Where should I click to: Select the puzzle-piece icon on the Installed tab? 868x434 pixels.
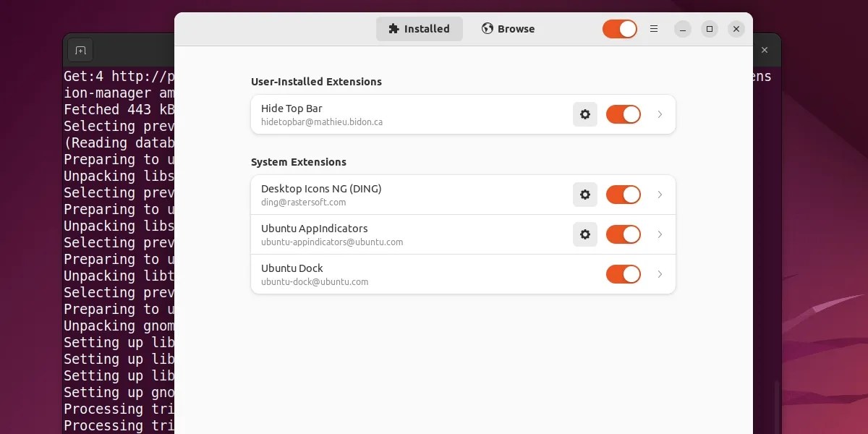click(x=393, y=29)
